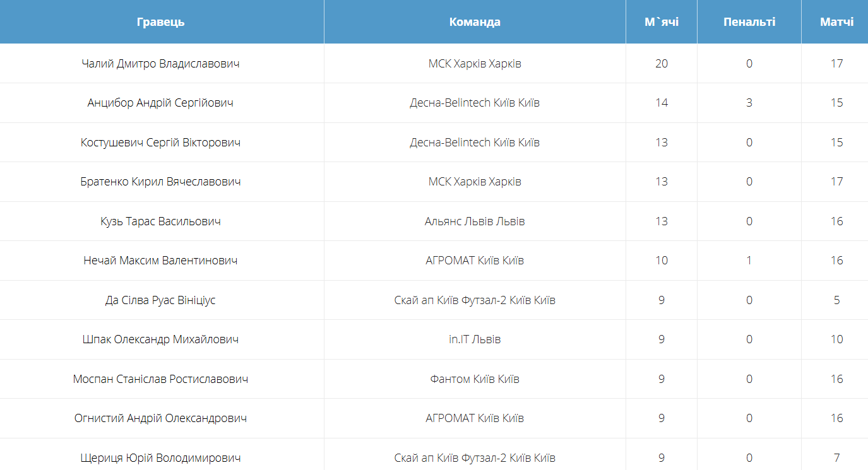Open team Альянс Львів Львів
This screenshot has width=868, height=470.
click(475, 221)
